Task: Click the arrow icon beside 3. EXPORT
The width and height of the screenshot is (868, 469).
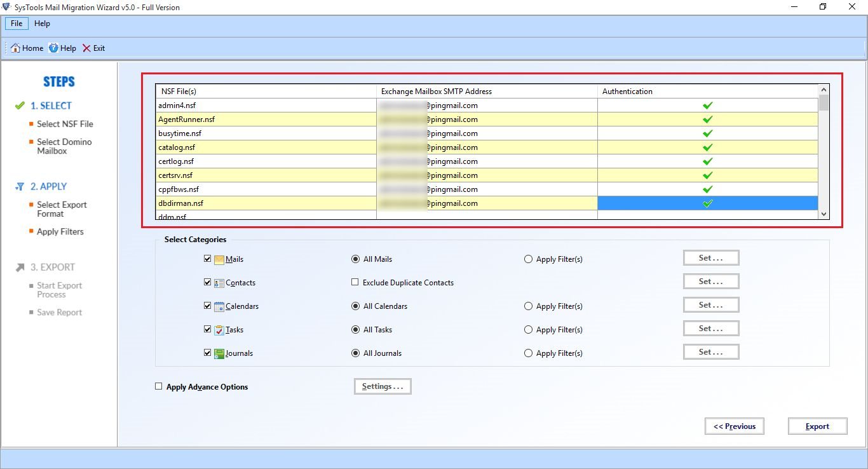Action: tap(20, 268)
